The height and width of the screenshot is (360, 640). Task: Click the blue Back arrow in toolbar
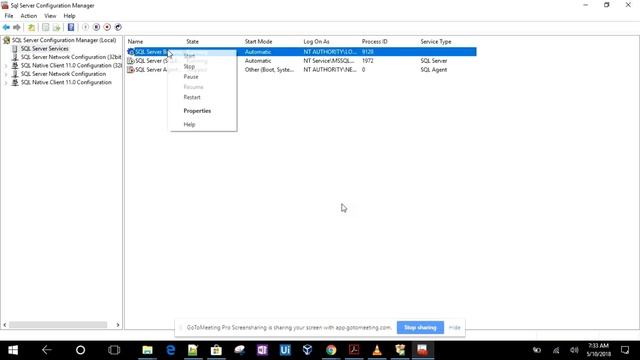coord(6,27)
